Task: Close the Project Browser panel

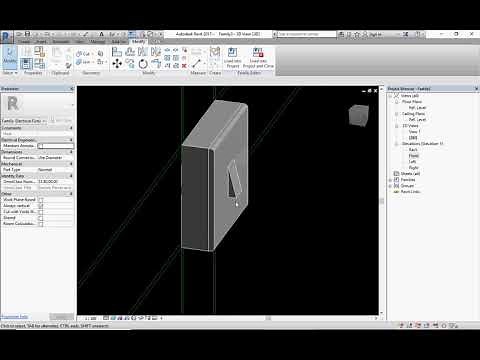Action: coord(476,89)
